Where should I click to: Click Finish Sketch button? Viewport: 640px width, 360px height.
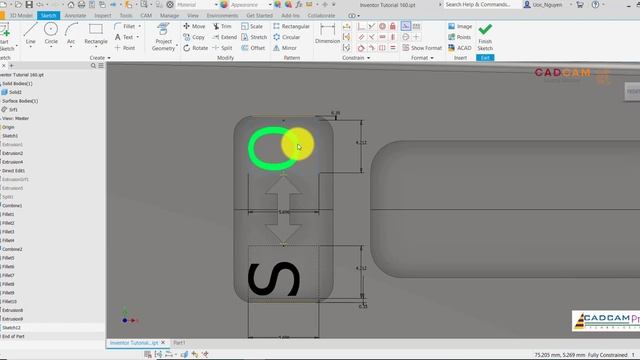point(485,36)
